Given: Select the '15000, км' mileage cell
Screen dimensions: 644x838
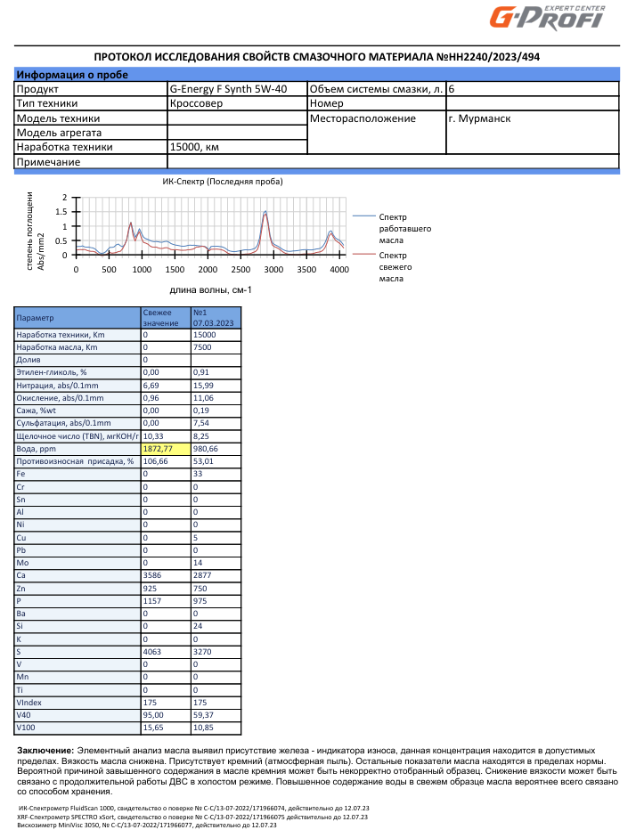Looking at the screenshot, I should [237, 147].
